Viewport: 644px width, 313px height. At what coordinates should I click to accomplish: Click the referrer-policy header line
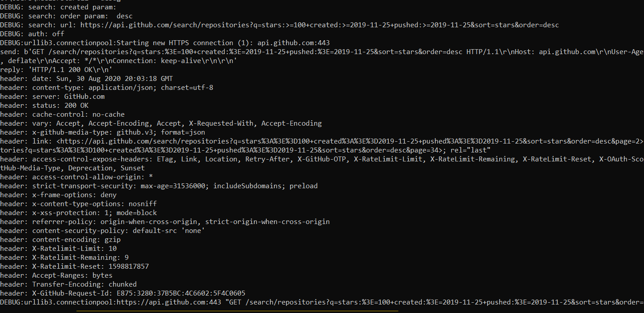165,222
